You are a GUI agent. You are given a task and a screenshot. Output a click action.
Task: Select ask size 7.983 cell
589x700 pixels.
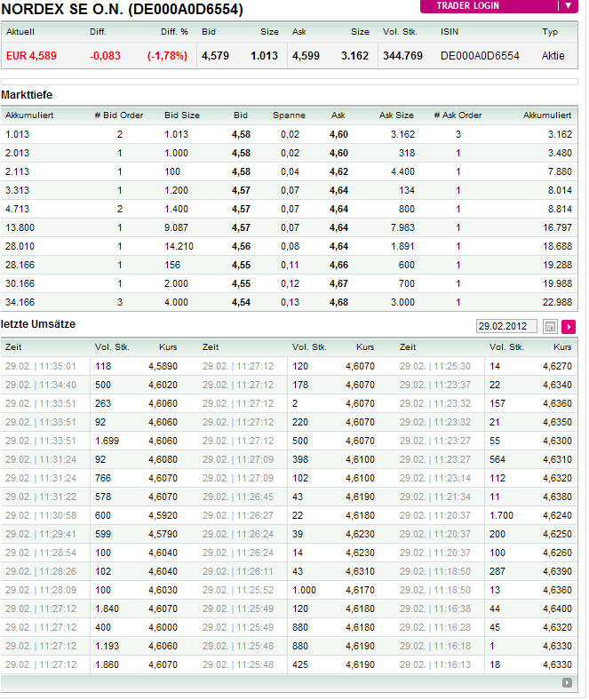tap(402, 227)
